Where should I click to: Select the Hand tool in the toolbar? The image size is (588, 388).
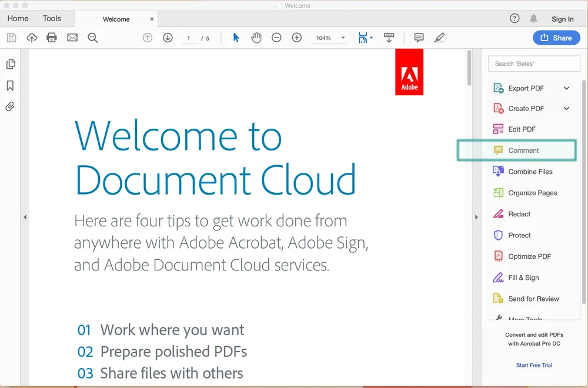click(256, 37)
